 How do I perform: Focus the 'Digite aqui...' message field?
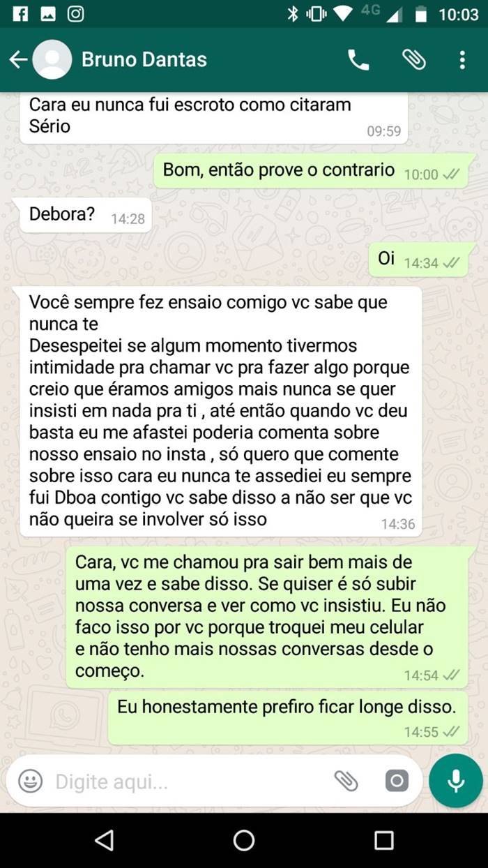188,781
